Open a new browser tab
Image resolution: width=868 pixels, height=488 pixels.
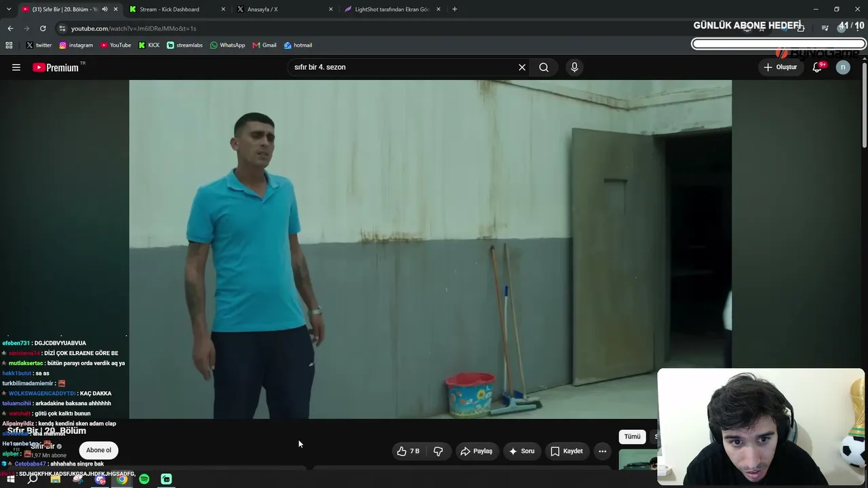pyautogui.click(x=454, y=9)
